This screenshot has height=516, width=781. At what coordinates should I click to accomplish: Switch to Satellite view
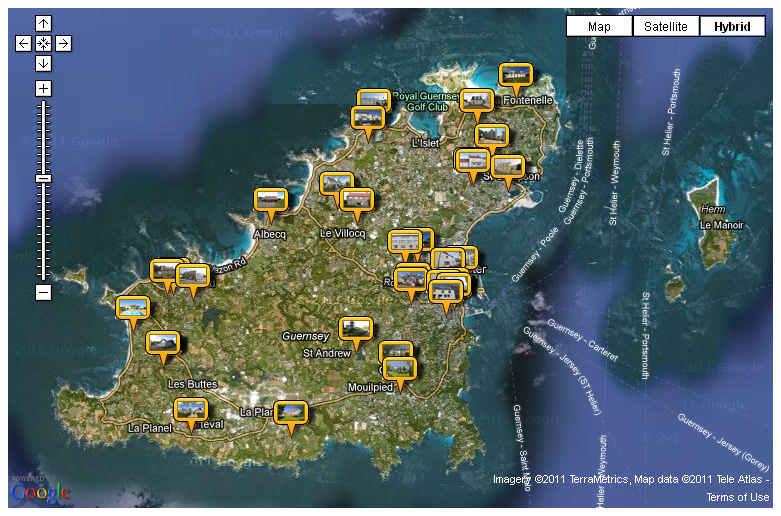point(666,27)
